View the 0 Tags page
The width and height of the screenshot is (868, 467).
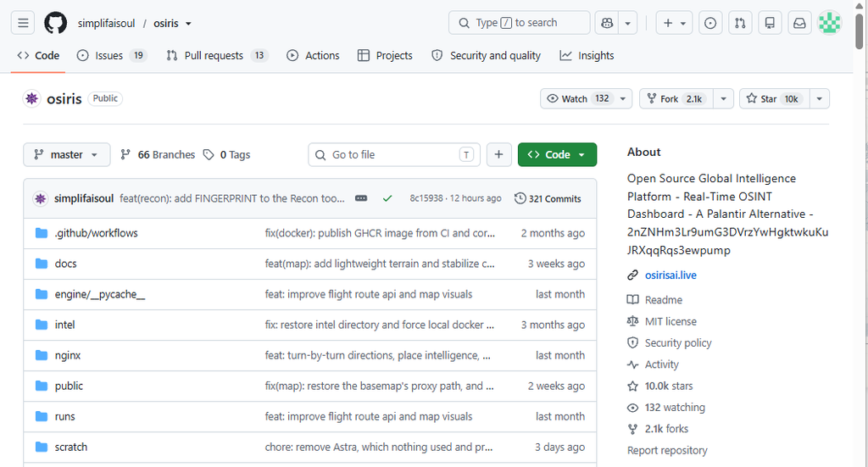click(x=227, y=154)
